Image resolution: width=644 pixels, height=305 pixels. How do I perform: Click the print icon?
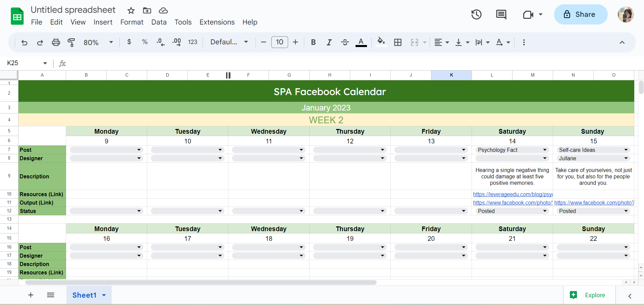(56, 42)
